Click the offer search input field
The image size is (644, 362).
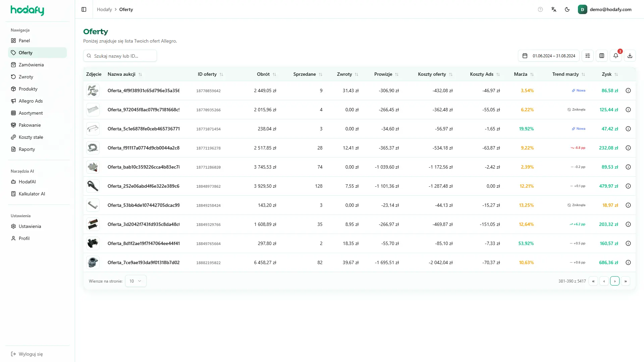(120, 56)
